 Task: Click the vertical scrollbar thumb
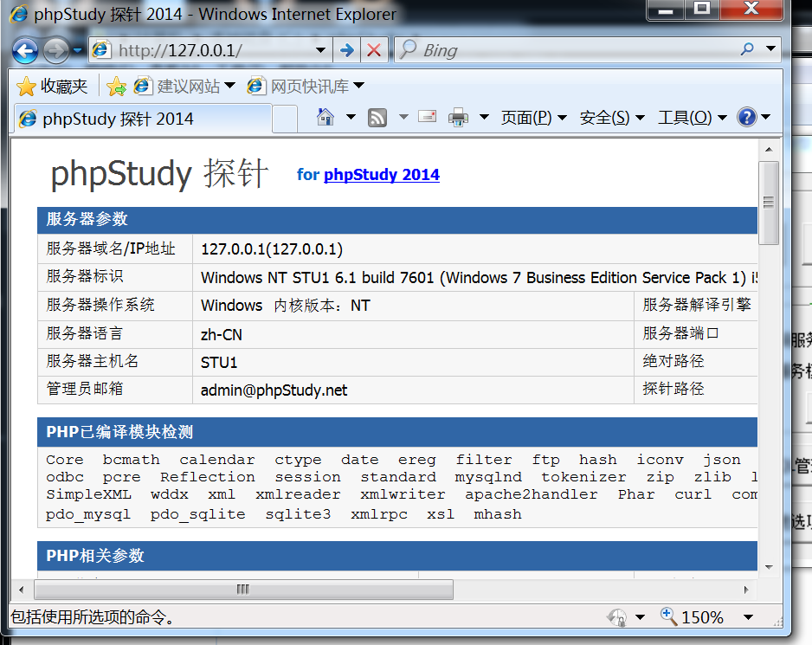(x=769, y=203)
